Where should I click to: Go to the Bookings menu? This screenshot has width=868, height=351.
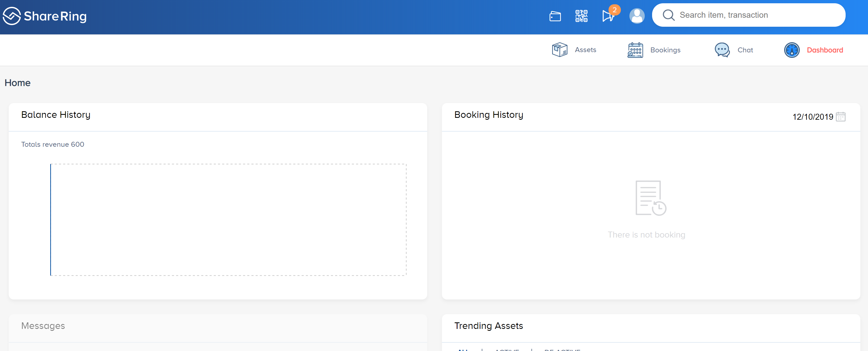click(x=665, y=50)
